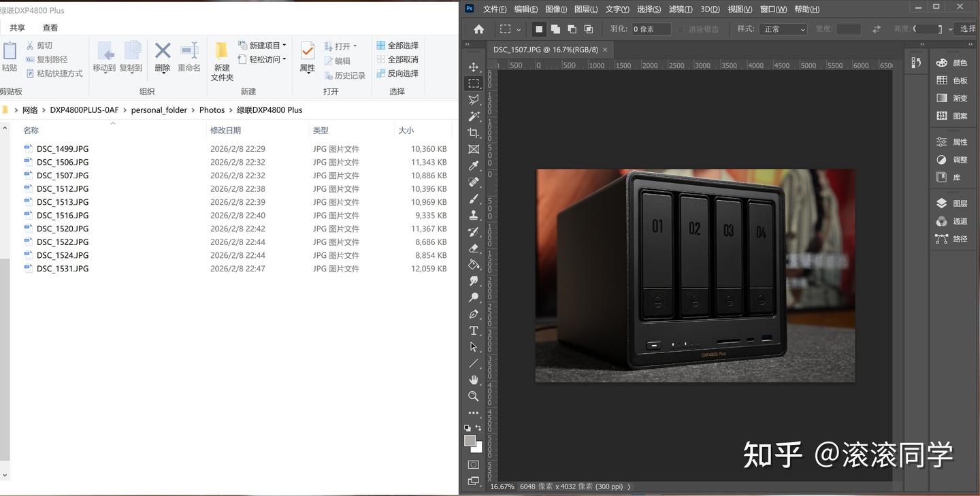
Task: Select the Zoom tool
Action: (x=474, y=396)
